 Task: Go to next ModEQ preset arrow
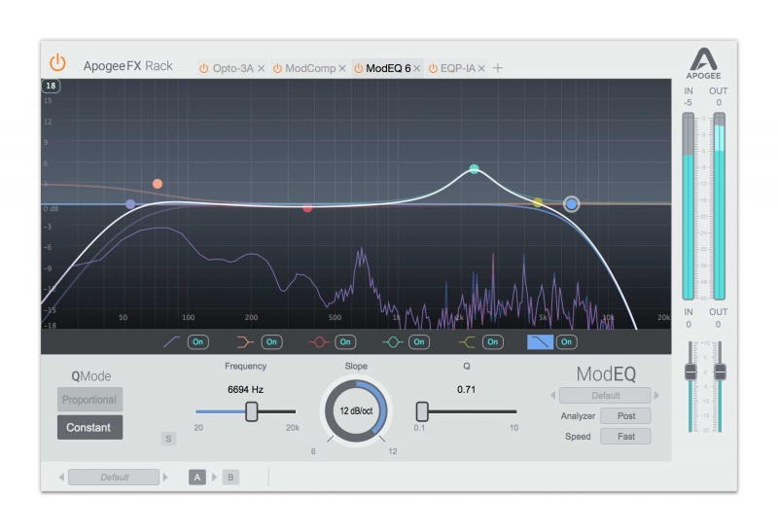657,396
